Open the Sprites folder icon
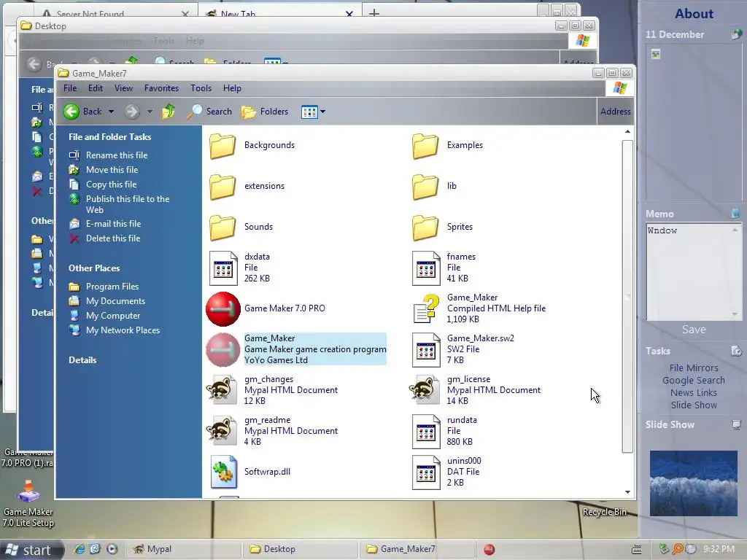747x560 pixels. pos(425,227)
